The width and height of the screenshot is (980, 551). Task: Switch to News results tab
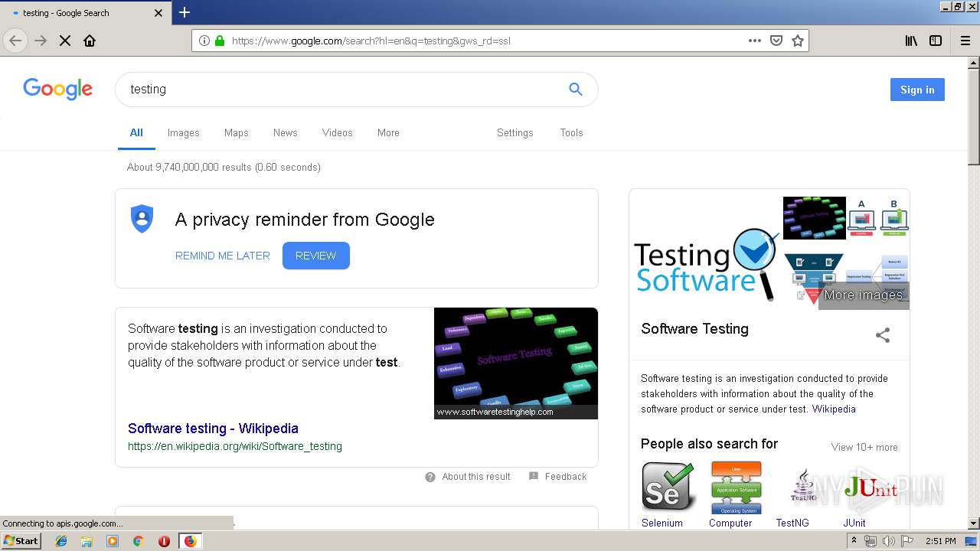(x=285, y=133)
